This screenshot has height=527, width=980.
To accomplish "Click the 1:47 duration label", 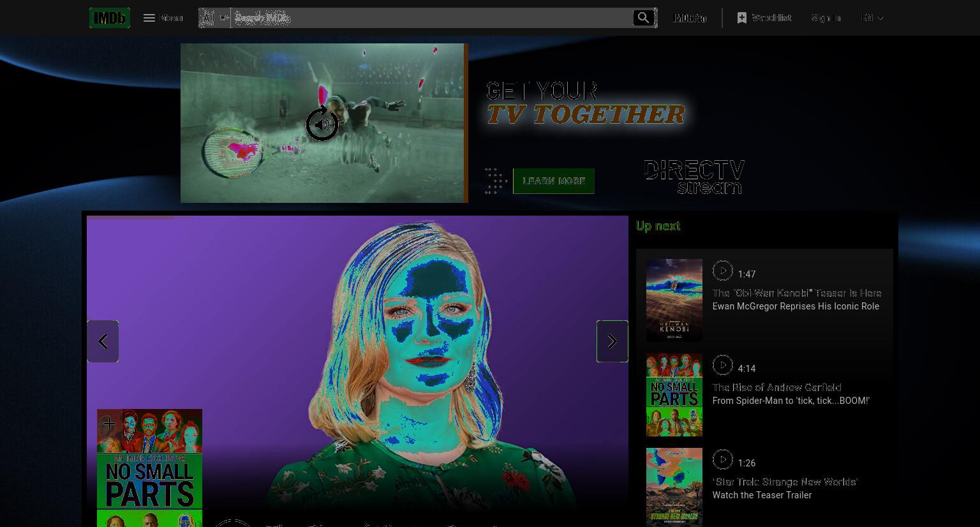I will (746, 274).
